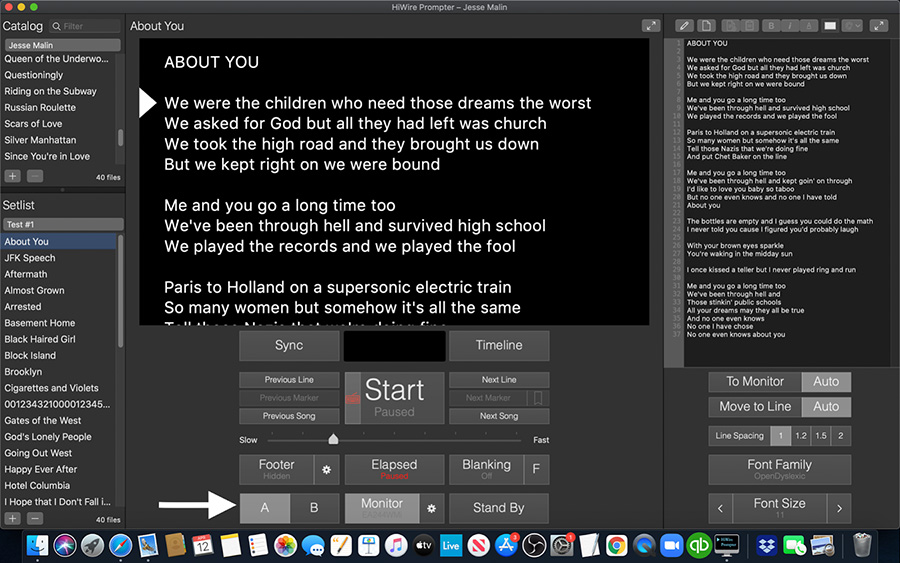
Task: Toggle Auto for Move to Line
Action: tap(826, 407)
